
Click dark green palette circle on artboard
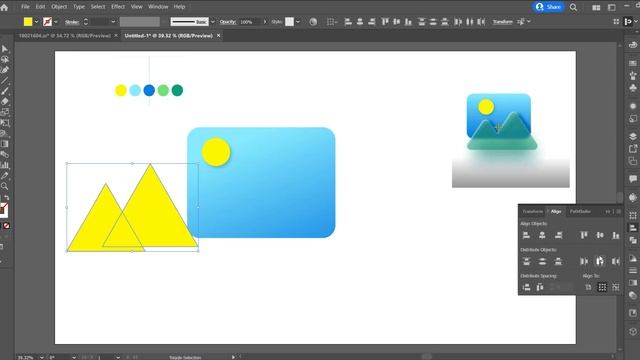tap(177, 90)
